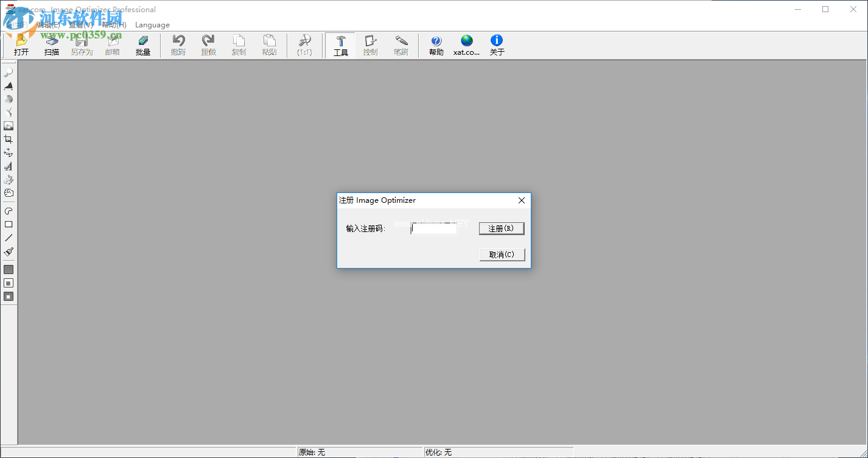Click the 优化: 无 status bar entry
868x458 pixels.
498,452
